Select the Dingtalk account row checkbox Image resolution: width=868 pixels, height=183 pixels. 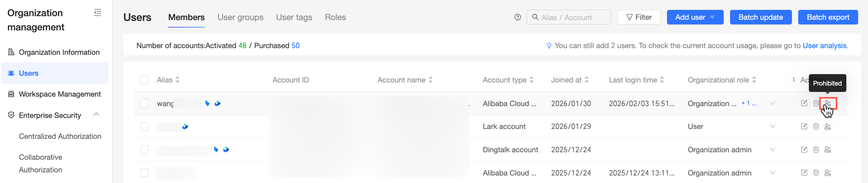point(145,150)
